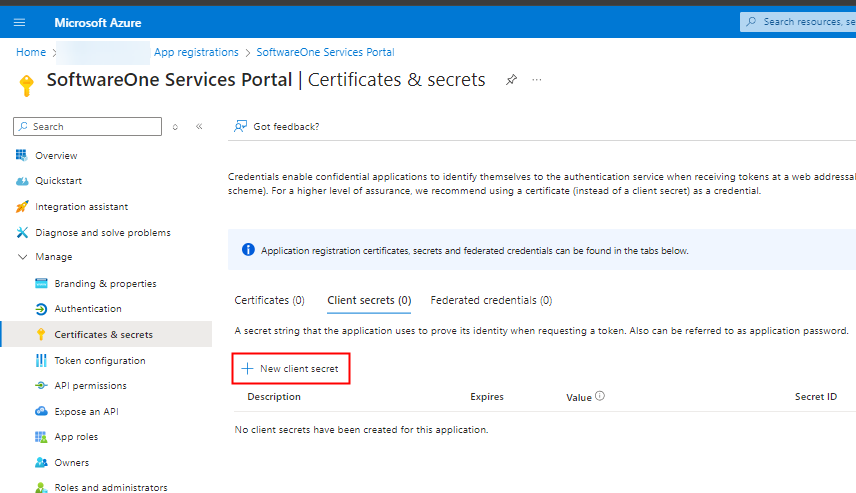Click New client secret button
856x493 pixels.
[290, 369]
